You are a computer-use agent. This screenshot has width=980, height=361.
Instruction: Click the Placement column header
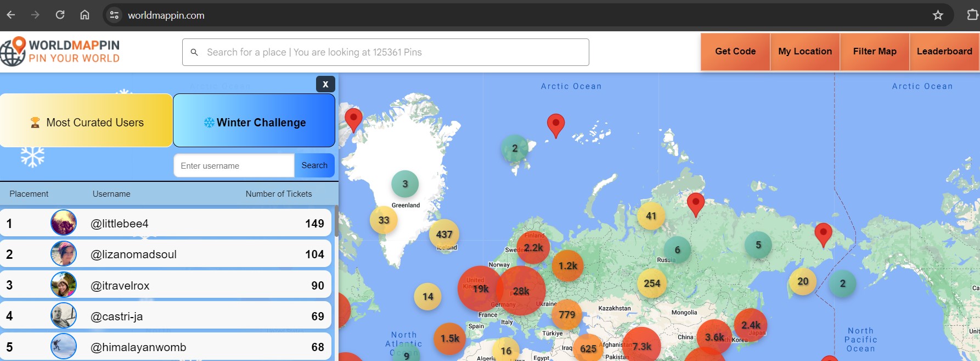pyautogui.click(x=29, y=194)
